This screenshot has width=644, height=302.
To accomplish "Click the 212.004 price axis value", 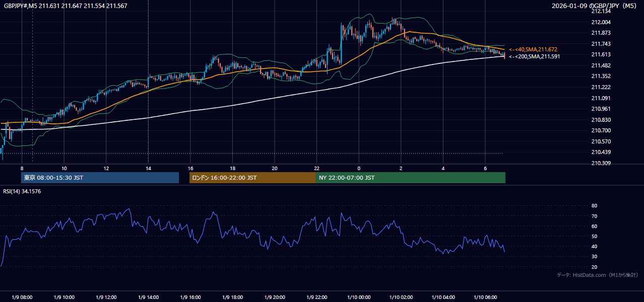I will [601, 22].
